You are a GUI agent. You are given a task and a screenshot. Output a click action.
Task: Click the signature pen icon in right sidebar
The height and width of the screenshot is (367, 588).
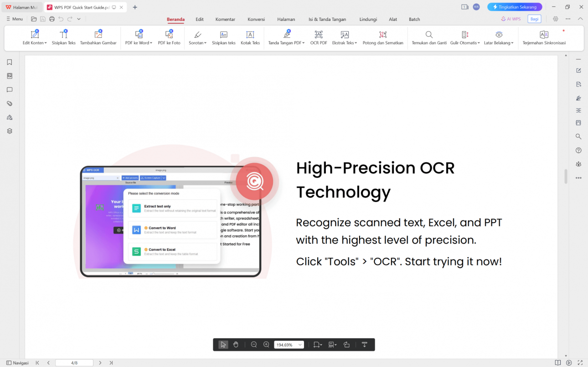click(578, 98)
